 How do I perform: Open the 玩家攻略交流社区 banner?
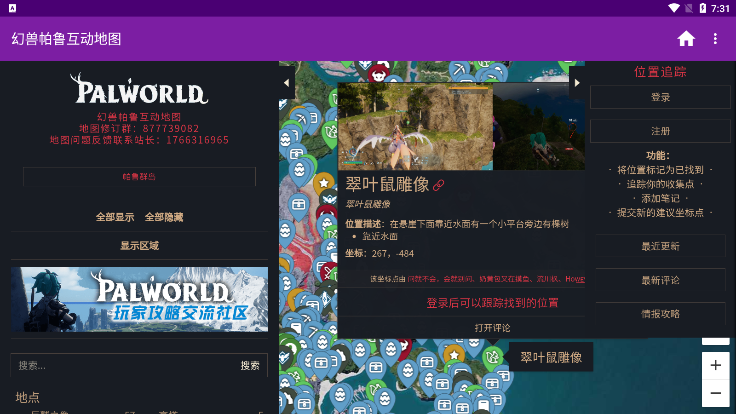(139, 299)
